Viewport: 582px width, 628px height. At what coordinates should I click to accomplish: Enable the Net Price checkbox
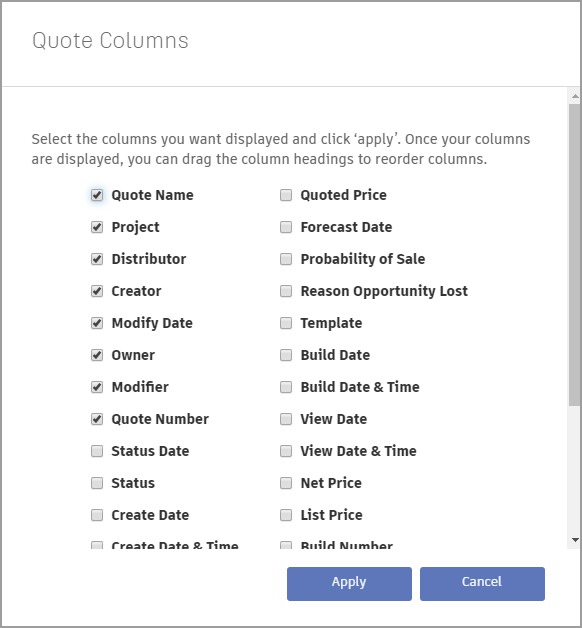pyautogui.click(x=286, y=483)
